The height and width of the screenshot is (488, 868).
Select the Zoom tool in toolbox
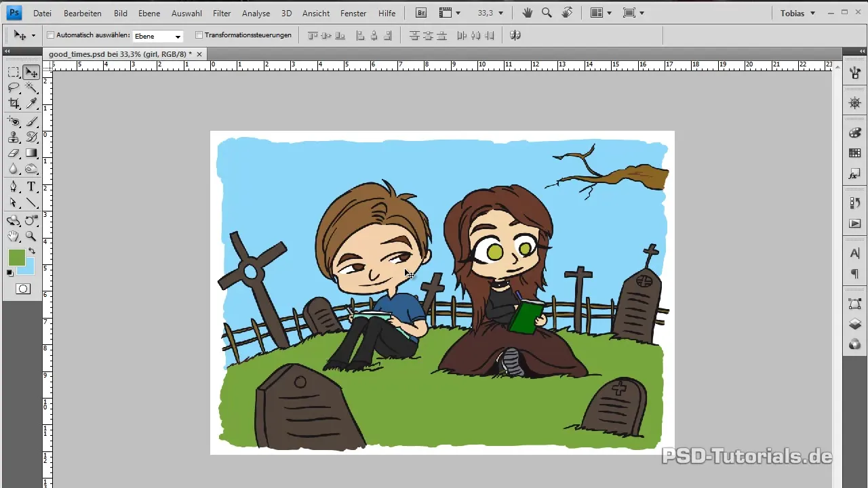coord(31,236)
